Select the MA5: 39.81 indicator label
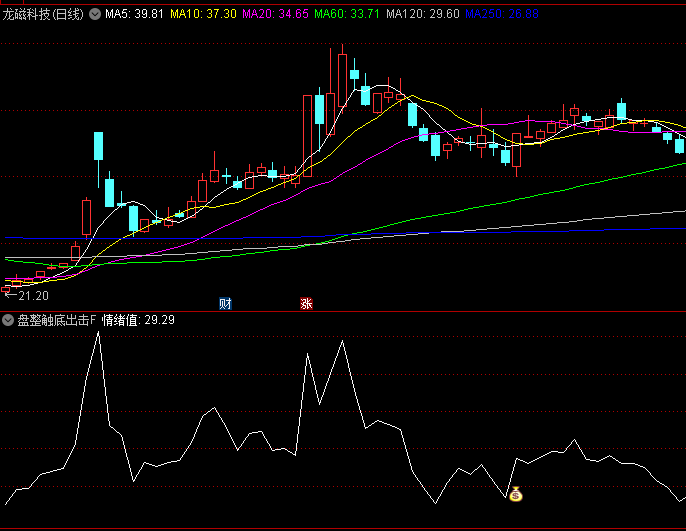Viewport: 686px width, 531px height. click(x=134, y=14)
